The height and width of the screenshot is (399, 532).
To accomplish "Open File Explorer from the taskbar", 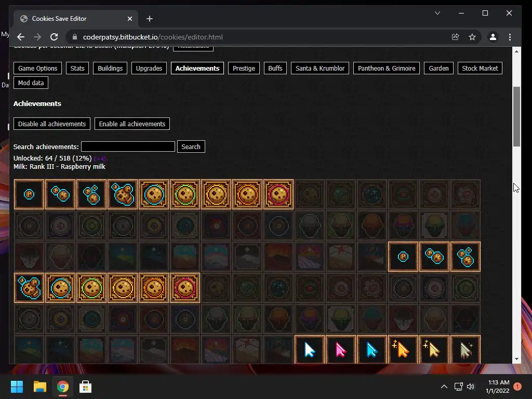I will [x=39, y=387].
